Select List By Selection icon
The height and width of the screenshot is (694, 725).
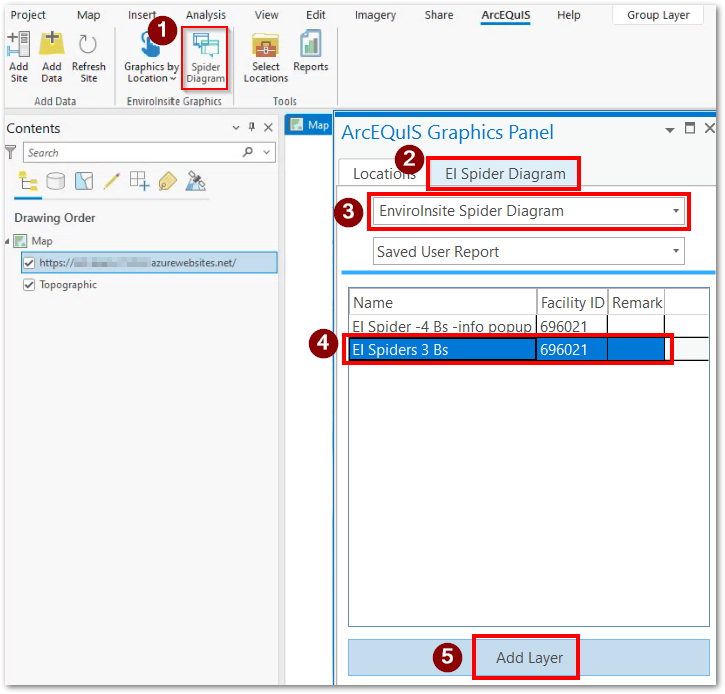click(x=84, y=181)
